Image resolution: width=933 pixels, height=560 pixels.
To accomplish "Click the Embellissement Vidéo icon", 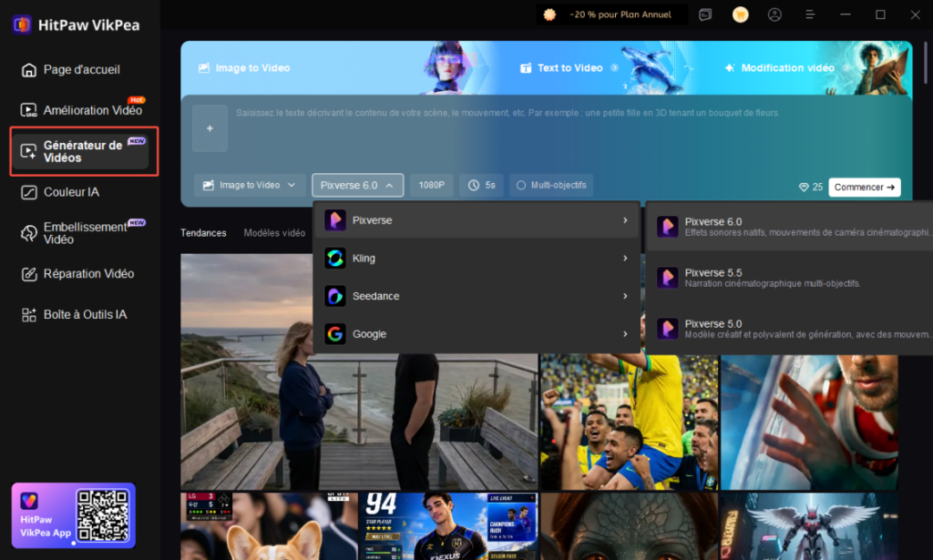I will [x=28, y=234].
